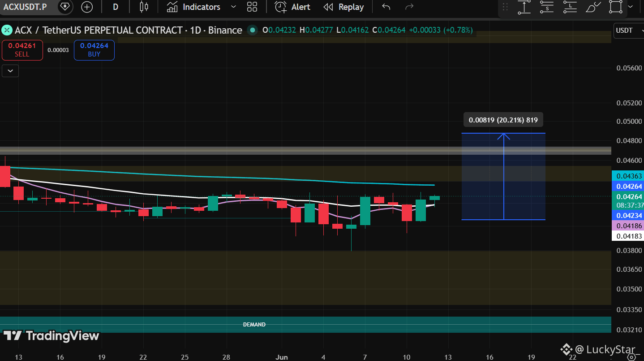Collapse the indicator legend chevron
The image size is (644, 361).
(x=10, y=71)
